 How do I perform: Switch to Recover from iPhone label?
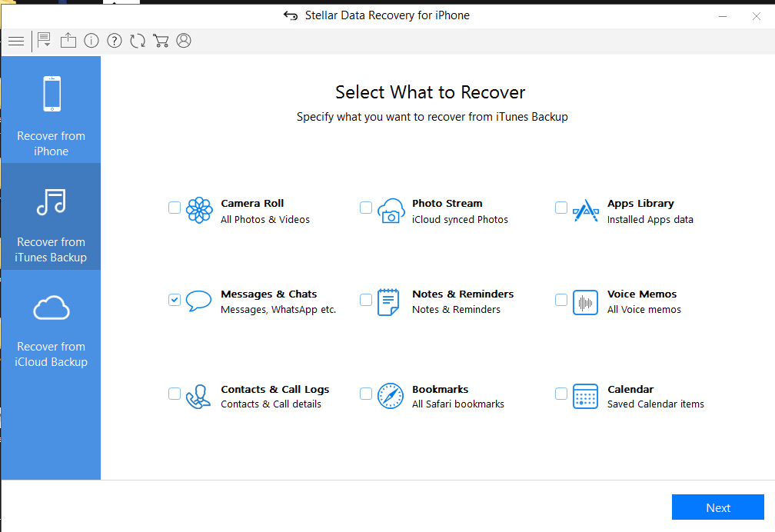coord(52,144)
